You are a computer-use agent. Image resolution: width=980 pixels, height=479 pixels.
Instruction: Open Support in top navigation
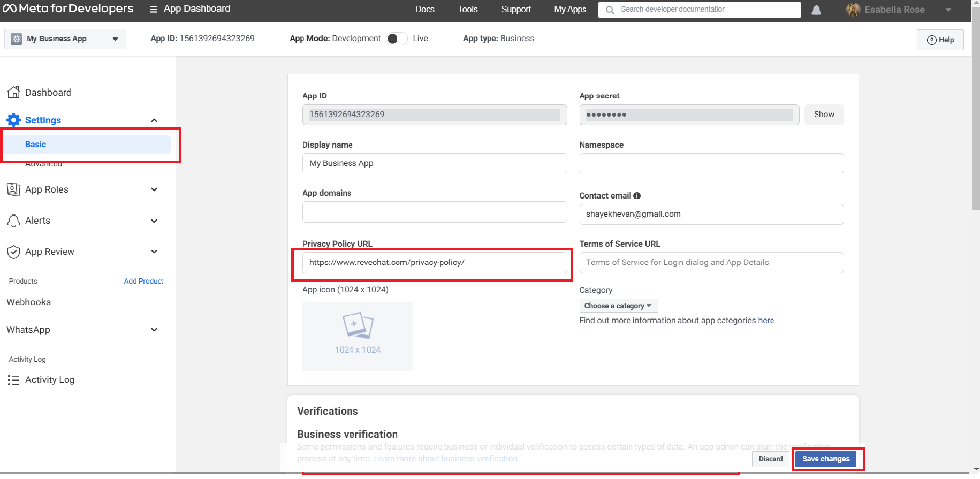point(516,10)
